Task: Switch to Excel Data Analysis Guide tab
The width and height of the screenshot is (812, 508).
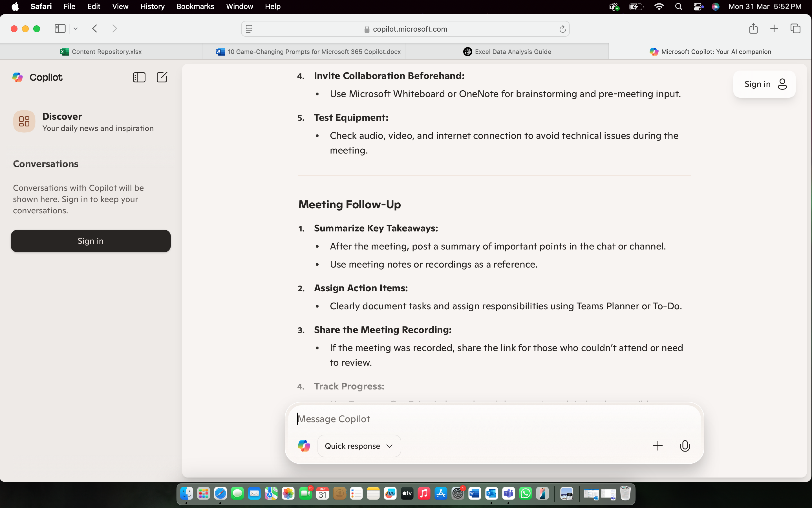Action: coord(507,51)
